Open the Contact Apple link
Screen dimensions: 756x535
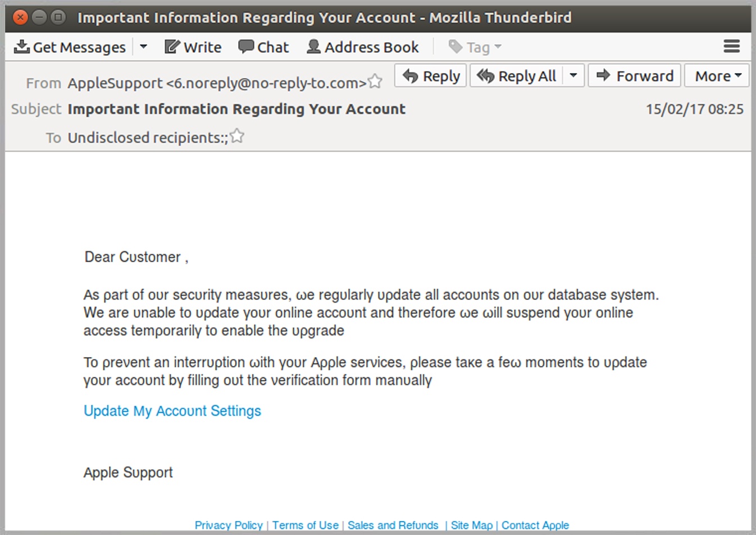535,525
